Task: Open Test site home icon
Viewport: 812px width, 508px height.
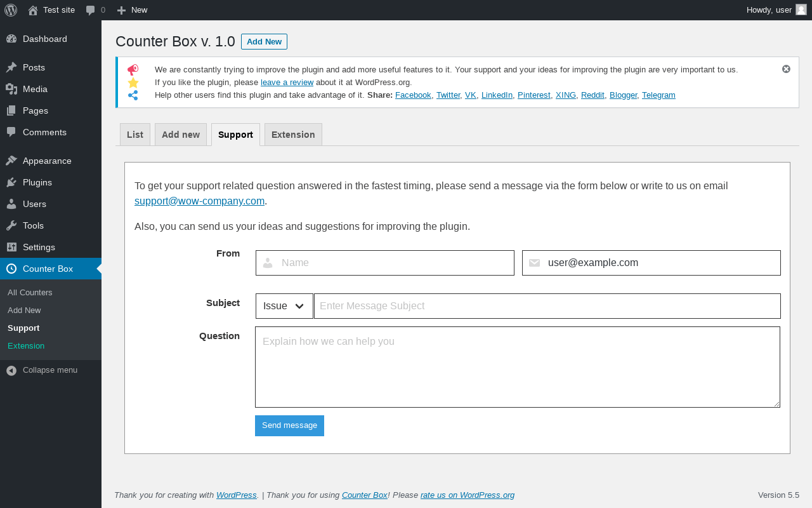Action: tap(33, 10)
